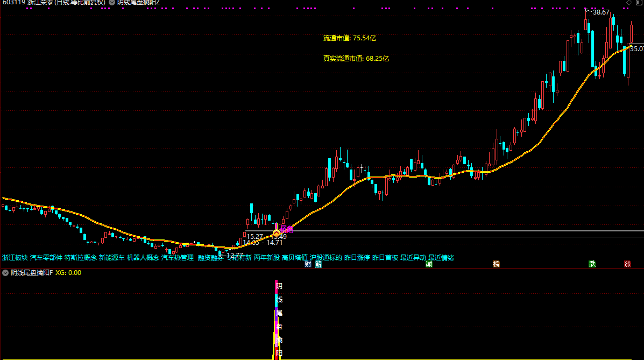Open the 最近情绪 tag
The image size is (644, 360).
(441, 258)
